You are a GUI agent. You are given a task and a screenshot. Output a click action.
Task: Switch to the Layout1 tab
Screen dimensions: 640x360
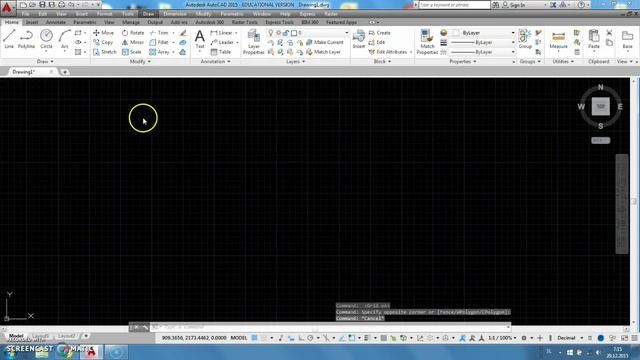click(40, 336)
